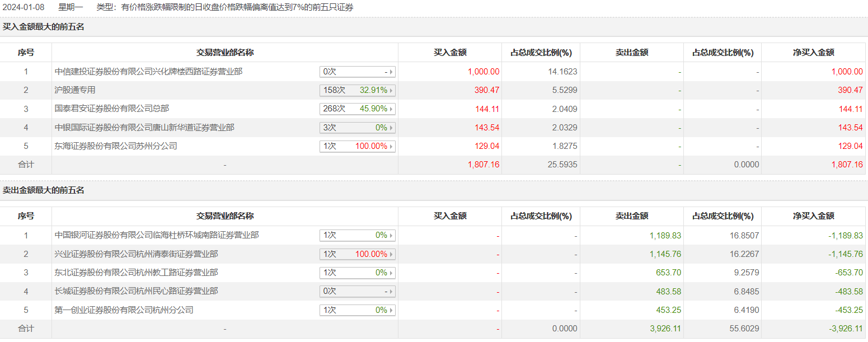Open 第一创业证券杭州分公司 link
This screenshot has height=342, width=868.
pyautogui.click(x=124, y=310)
